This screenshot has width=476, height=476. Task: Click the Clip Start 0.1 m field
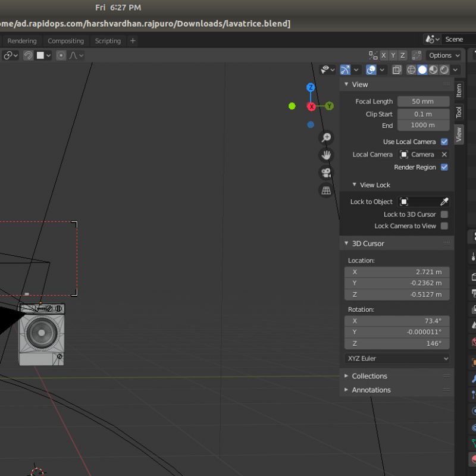point(423,114)
